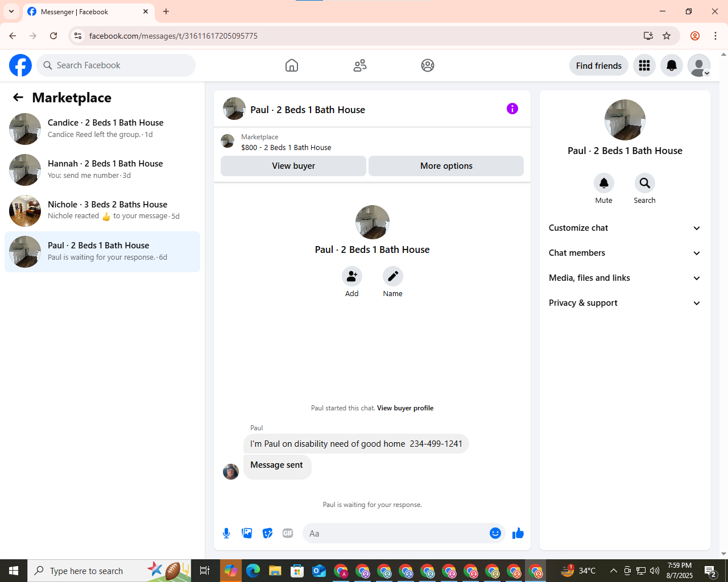Click the taskbar search box

(110, 571)
